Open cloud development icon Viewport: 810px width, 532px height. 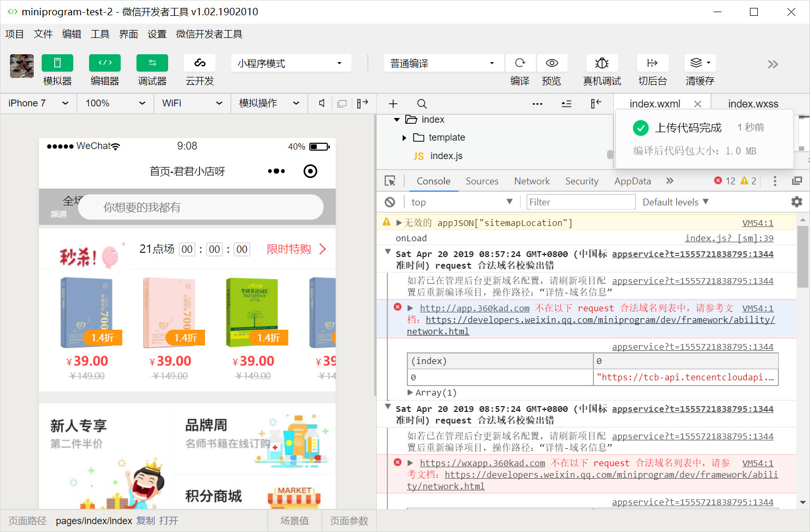(200, 63)
